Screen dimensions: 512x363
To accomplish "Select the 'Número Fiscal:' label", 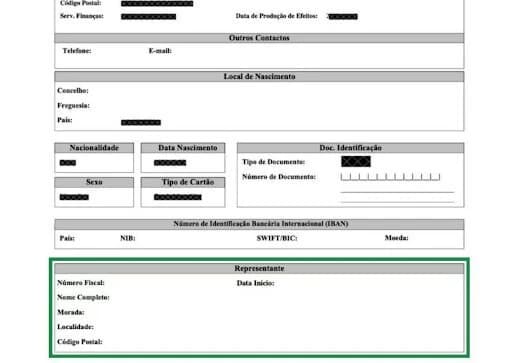I will point(81,283).
